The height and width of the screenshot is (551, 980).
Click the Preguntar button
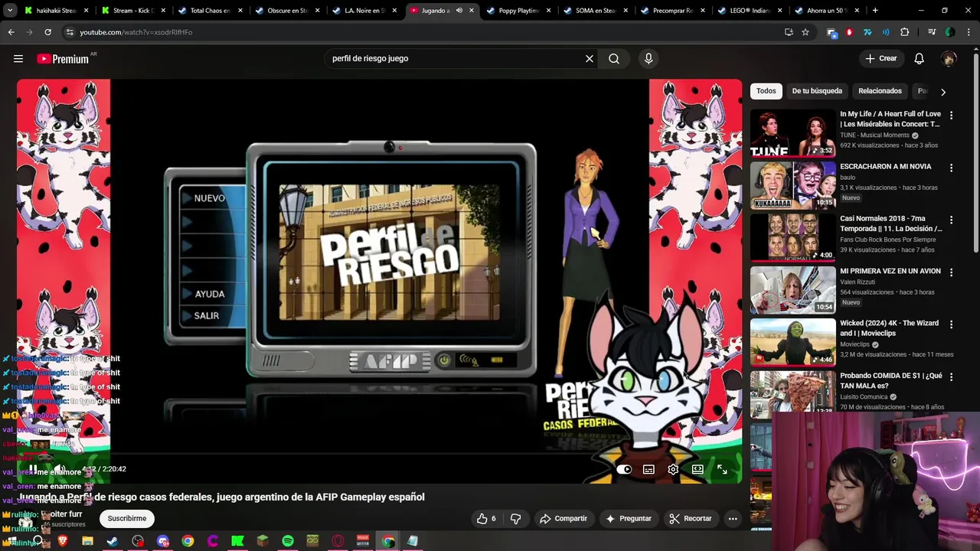(x=629, y=518)
